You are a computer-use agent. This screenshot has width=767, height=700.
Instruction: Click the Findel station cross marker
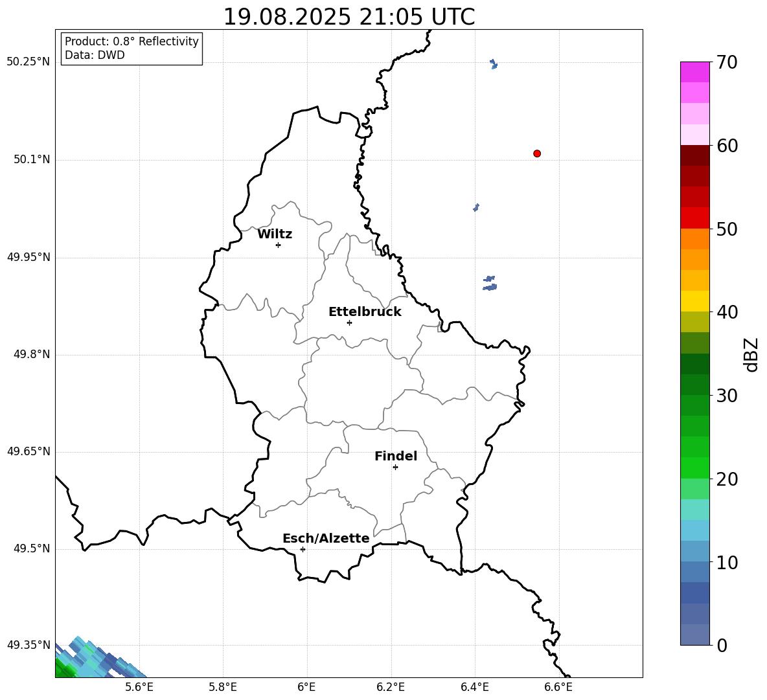click(395, 468)
